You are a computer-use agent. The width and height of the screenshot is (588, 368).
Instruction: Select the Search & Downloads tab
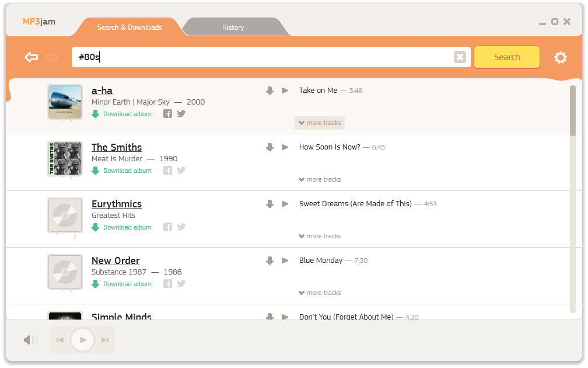pyautogui.click(x=129, y=27)
